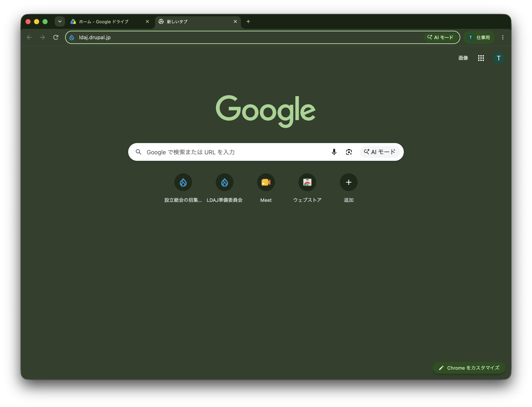The height and width of the screenshot is (407, 532).
Task: Click the address bar showing ldaj.drupal.jp
Action: (262, 37)
